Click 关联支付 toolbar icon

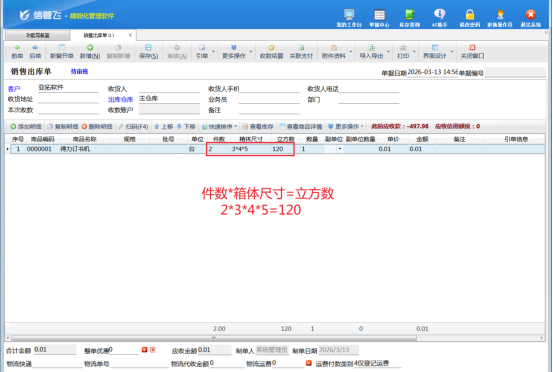tap(301, 51)
